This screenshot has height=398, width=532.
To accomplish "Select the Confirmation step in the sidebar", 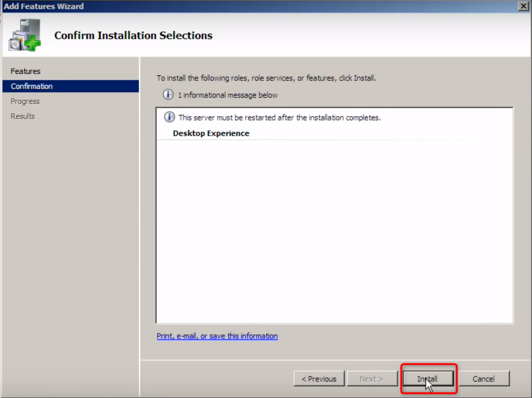I will [32, 86].
